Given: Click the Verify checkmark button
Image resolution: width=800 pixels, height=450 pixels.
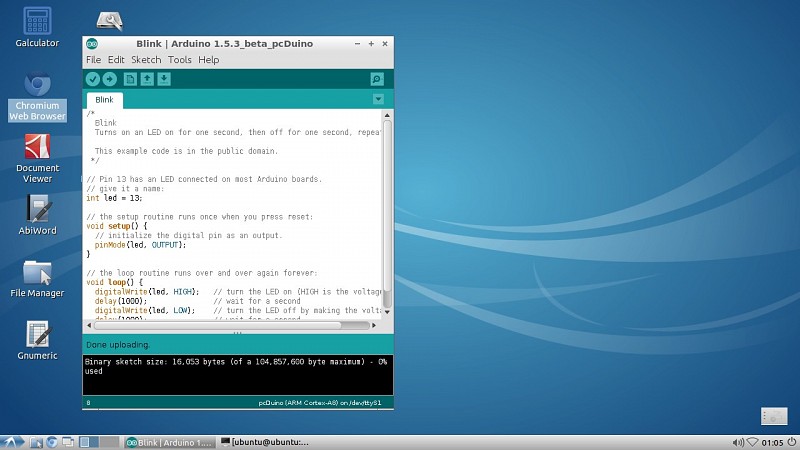Looking at the screenshot, I should click(x=92, y=79).
